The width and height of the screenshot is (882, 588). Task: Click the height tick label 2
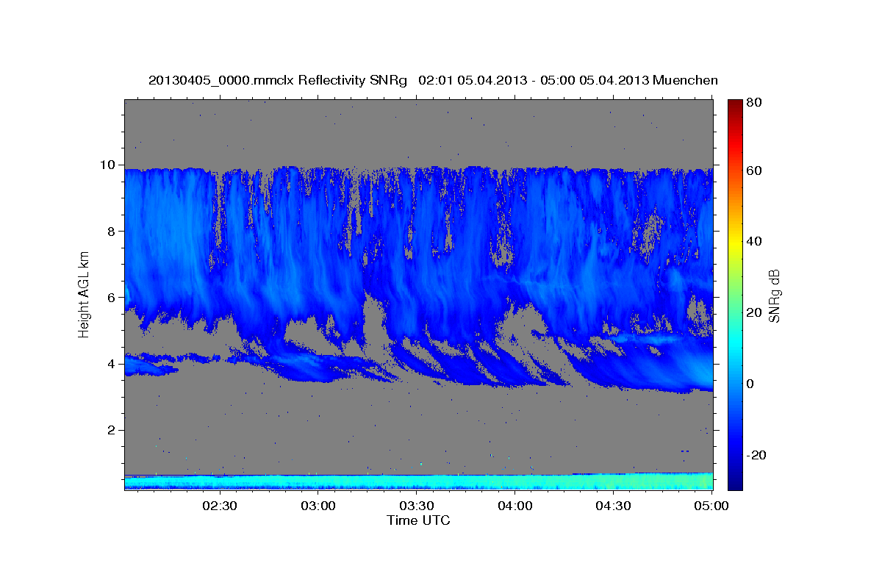(112, 430)
